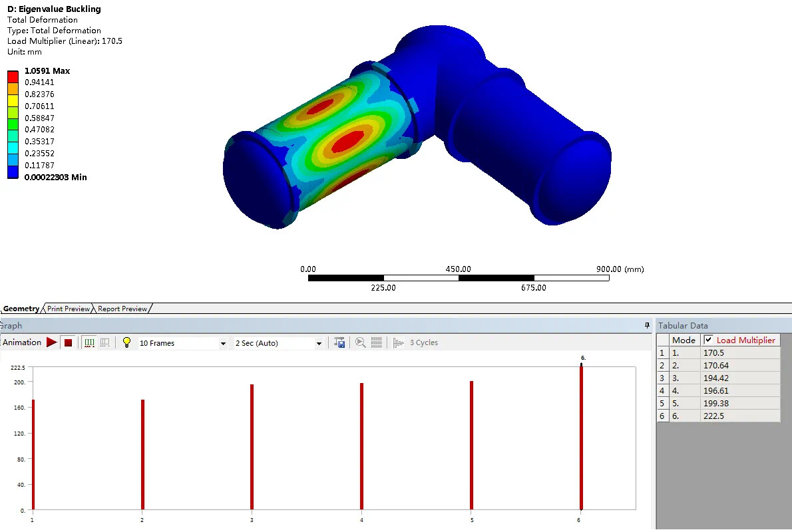Play the deformation animation
Screen dimensions: 792x532
click(x=52, y=342)
